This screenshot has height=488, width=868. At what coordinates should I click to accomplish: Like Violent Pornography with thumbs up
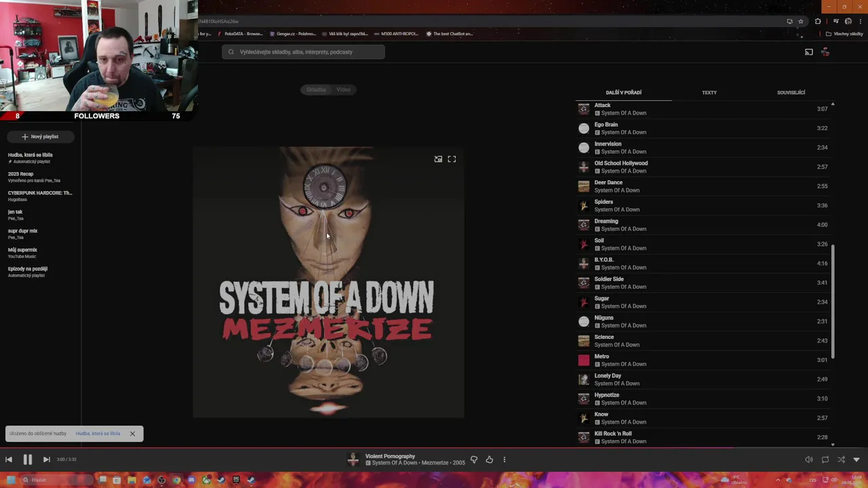489,460
